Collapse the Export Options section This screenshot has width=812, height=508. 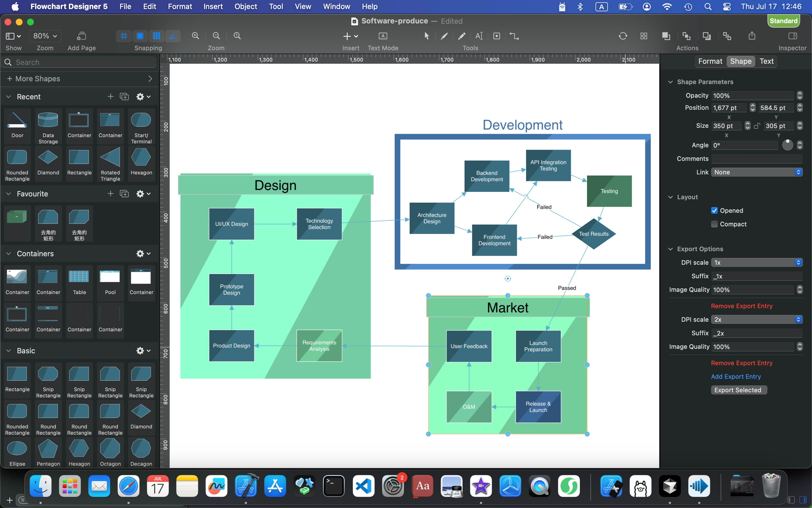click(670, 249)
